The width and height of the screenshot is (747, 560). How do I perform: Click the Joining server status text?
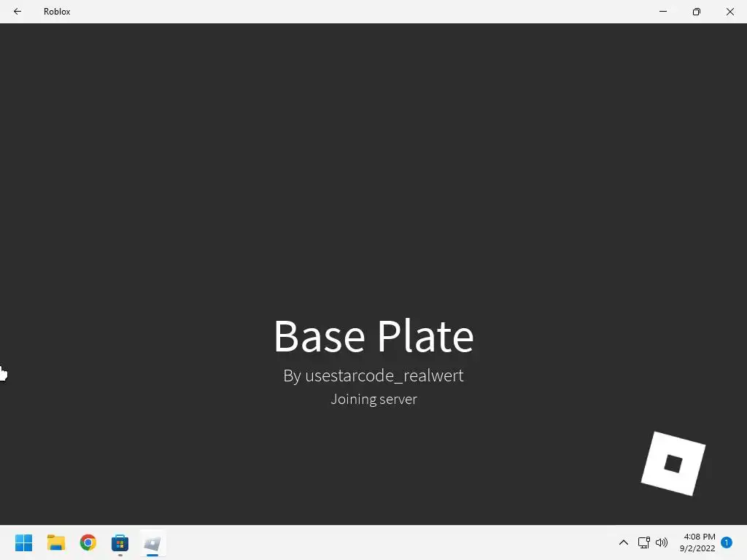[x=373, y=399]
